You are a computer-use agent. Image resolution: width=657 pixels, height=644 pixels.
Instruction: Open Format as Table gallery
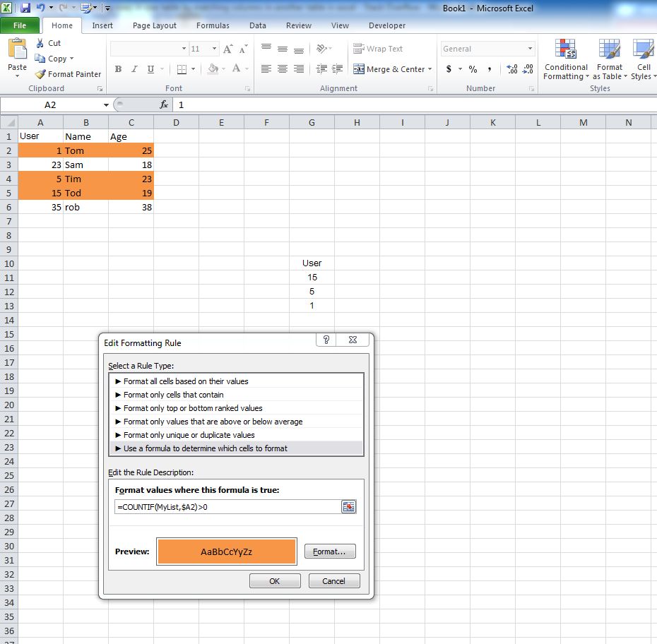point(610,59)
